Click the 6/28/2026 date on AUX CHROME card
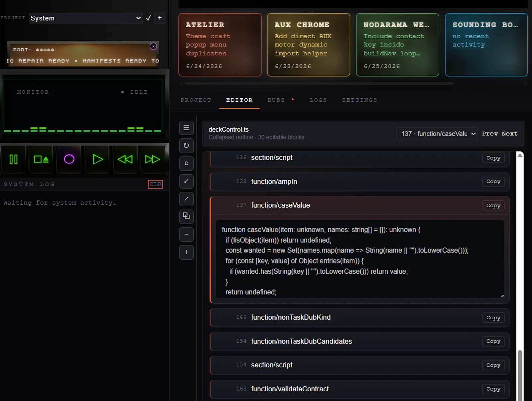Viewport: 532px width, 401px height. tap(293, 66)
